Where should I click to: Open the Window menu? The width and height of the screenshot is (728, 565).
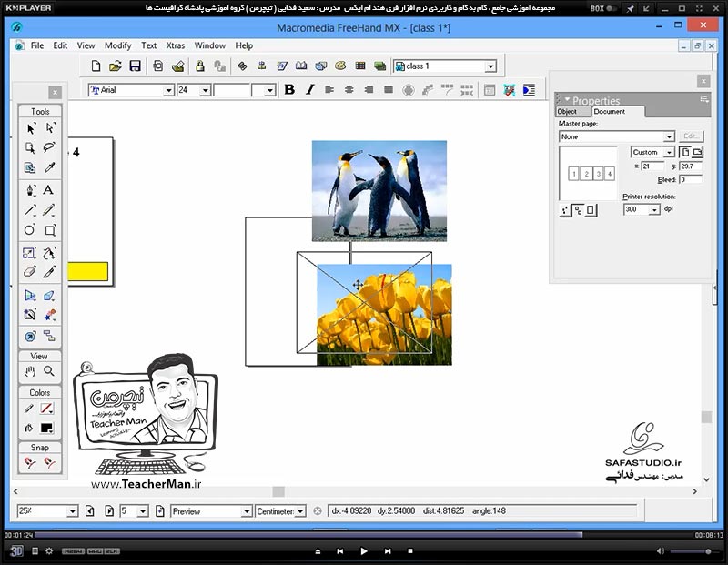pyautogui.click(x=210, y=45)
